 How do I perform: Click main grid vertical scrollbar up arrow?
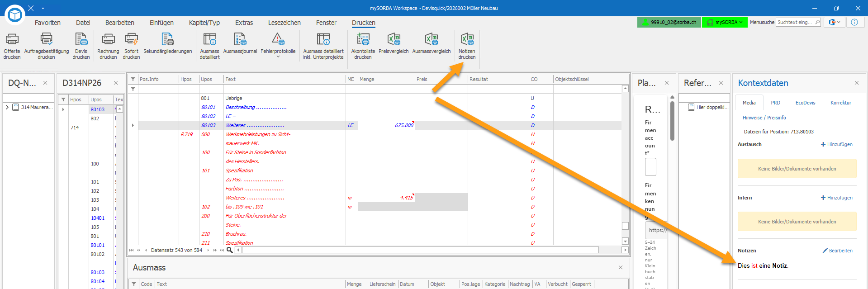tap(625, 89)
